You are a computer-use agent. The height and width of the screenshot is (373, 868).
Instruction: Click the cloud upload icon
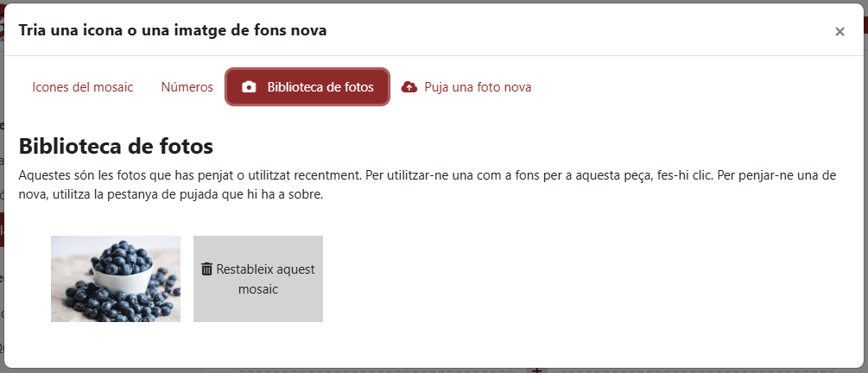(x=409, y=87)
